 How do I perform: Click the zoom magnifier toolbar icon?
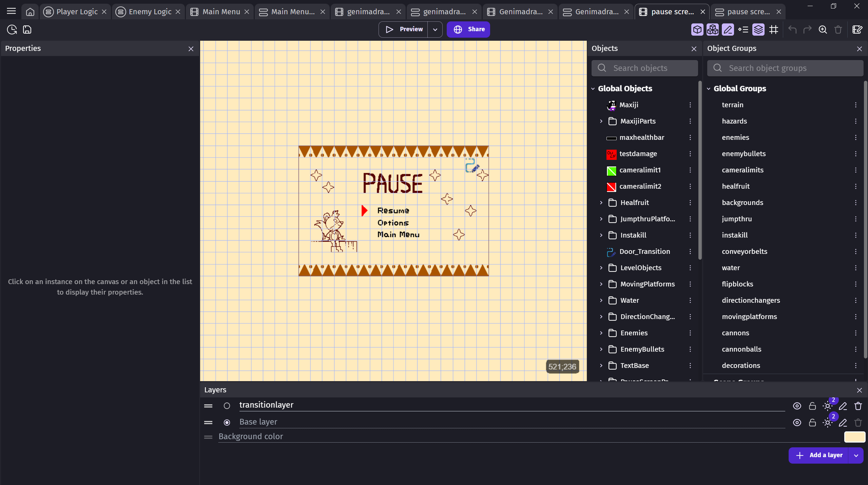click(823, 30)
